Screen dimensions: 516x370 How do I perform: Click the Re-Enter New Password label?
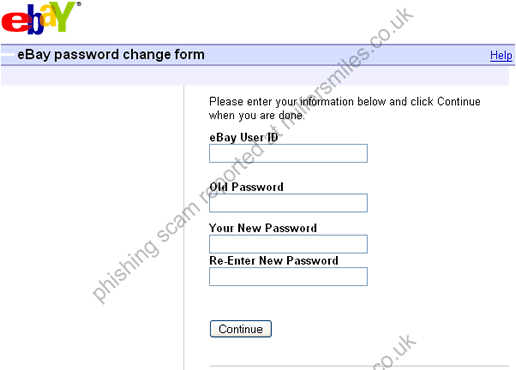click(274, 260)
